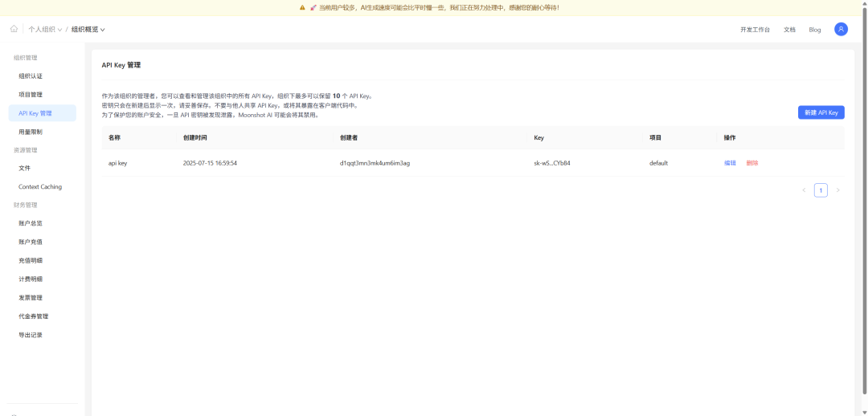
Task: Open Context Caching in sidebar
Action: 43,186
